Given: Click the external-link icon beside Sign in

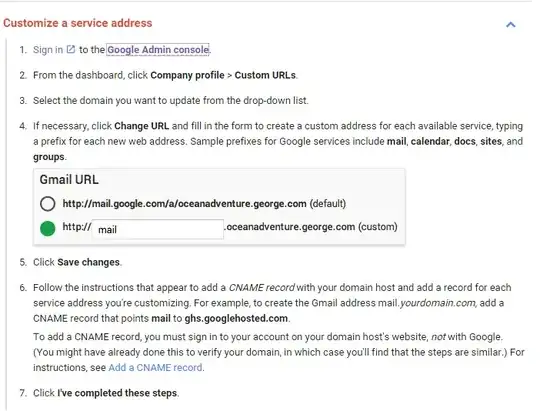Looking at the screenshot, I should pyautogui.click(x=71, y=49).
